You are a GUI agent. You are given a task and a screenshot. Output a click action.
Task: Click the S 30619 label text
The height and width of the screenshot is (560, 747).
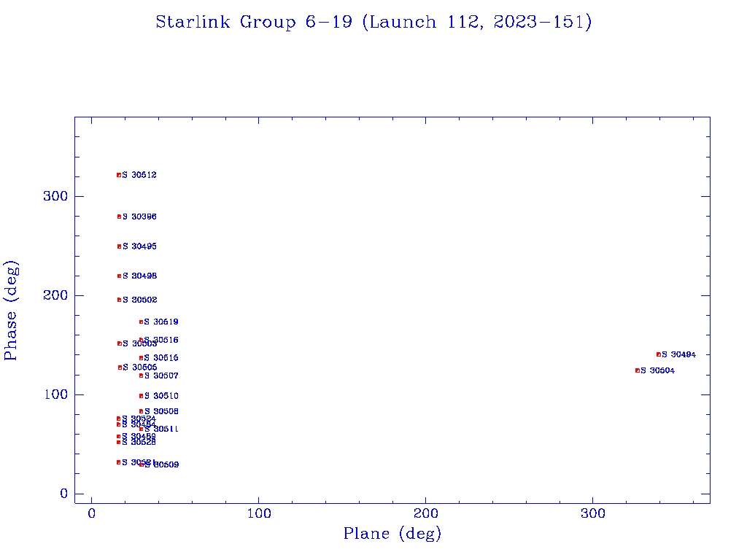tap(161, 322)
